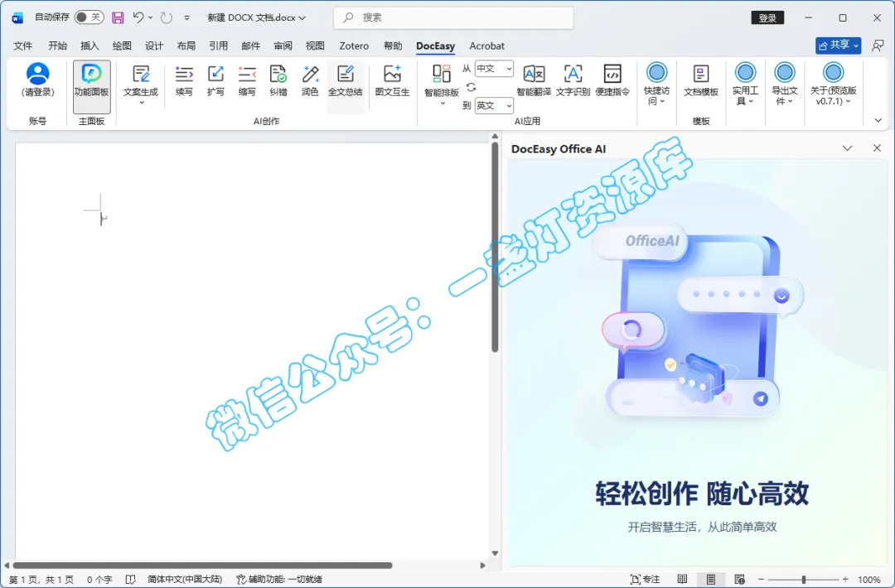Swap the translation languages icon

tap(471, 87)
